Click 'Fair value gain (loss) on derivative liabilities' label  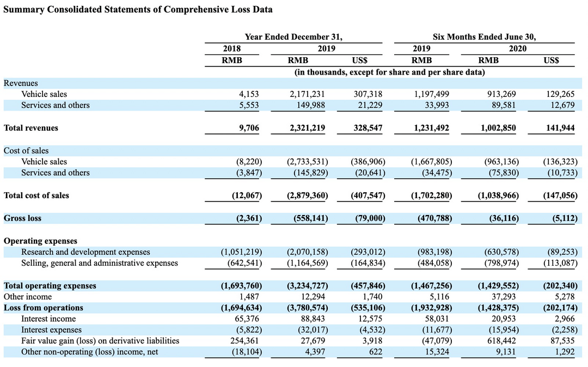100,341
